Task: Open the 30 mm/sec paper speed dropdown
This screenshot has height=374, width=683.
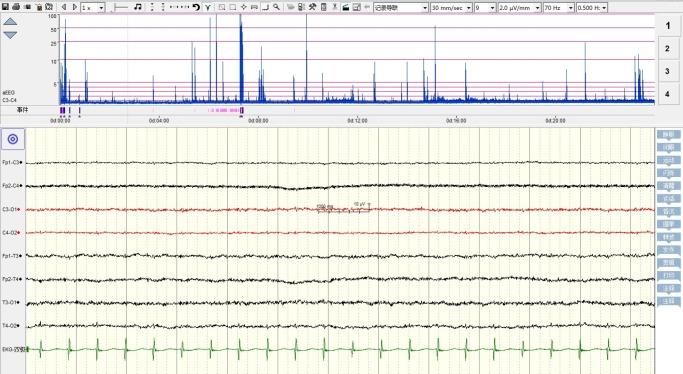Action: [x=451, y=8]
